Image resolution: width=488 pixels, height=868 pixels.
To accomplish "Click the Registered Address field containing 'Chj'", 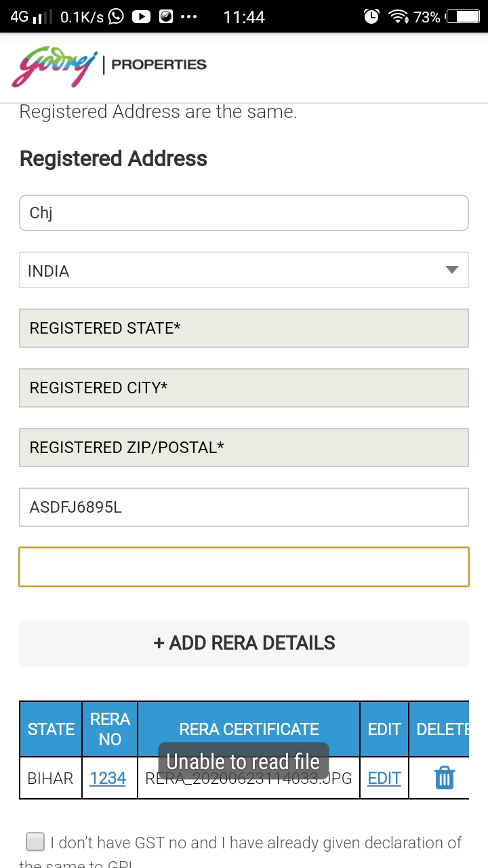I will pos(244,213).
